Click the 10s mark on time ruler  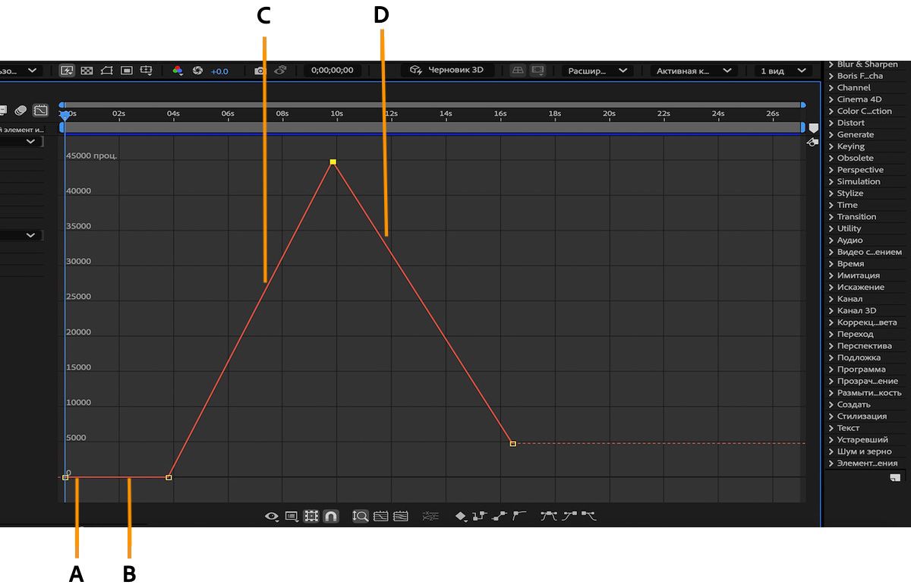point(336,114)
